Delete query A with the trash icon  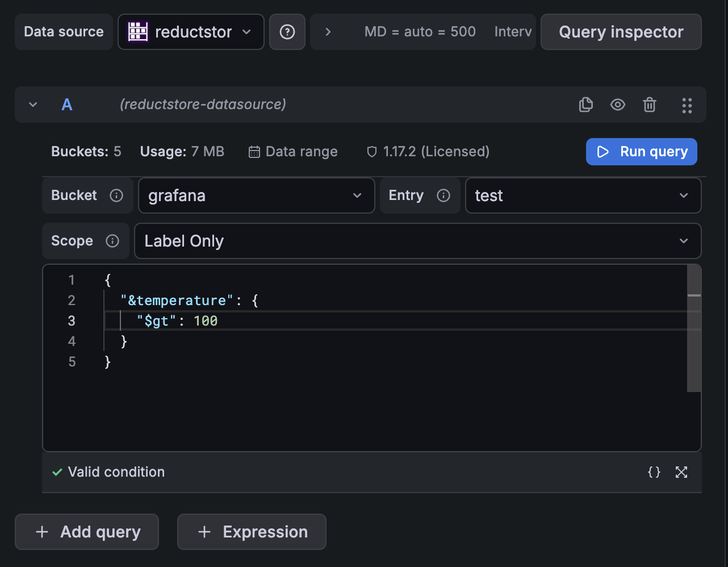point(649,105)
